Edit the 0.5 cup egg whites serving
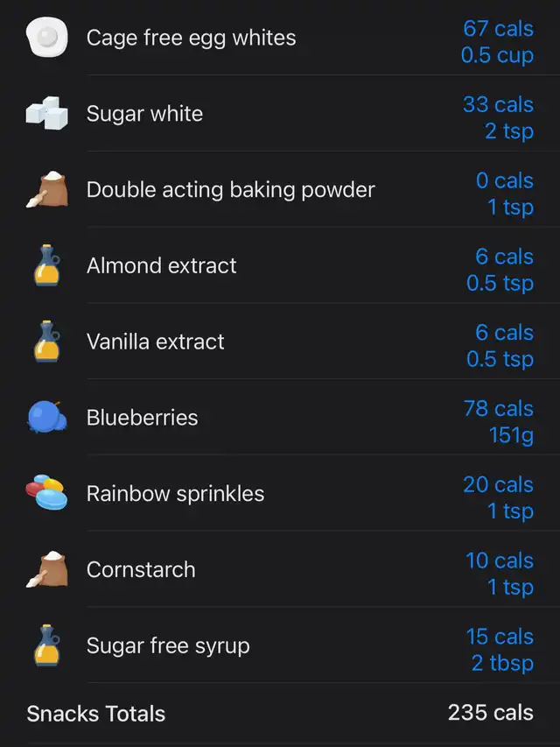560x747 pixels. (x=497, y=55)
